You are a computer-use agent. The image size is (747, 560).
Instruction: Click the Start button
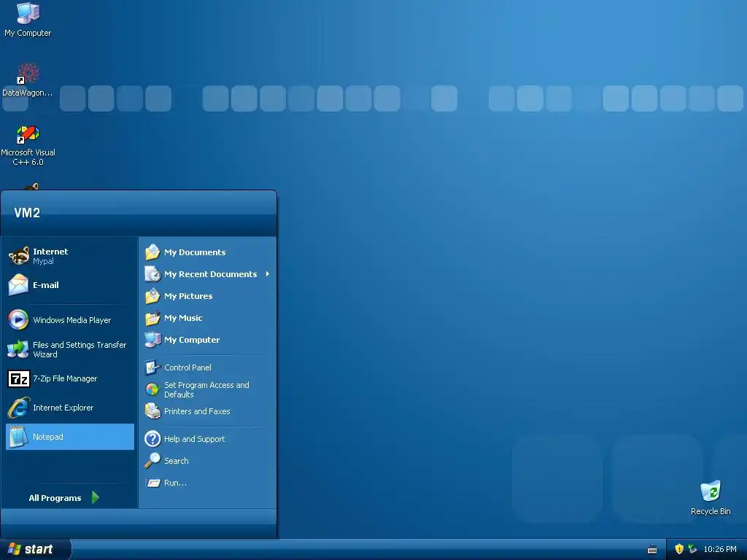[35, 550]
